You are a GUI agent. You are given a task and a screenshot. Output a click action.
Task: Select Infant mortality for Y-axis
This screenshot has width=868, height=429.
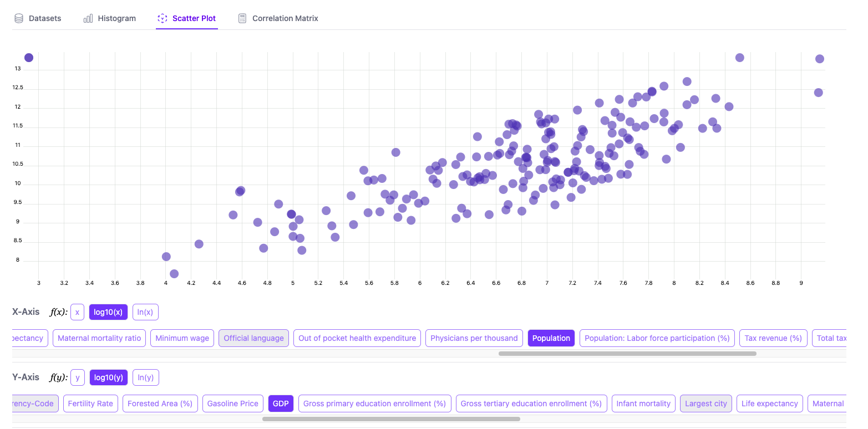pyautogui.click(x=643, y=404)
